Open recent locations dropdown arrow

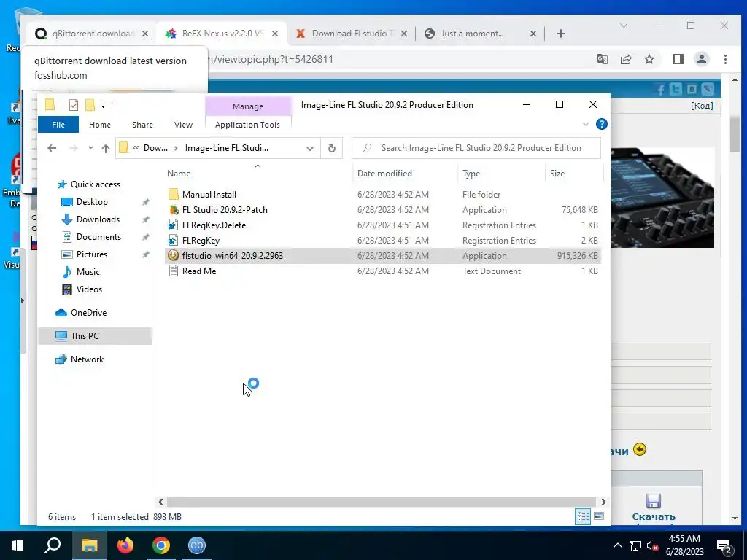point(90,148)
